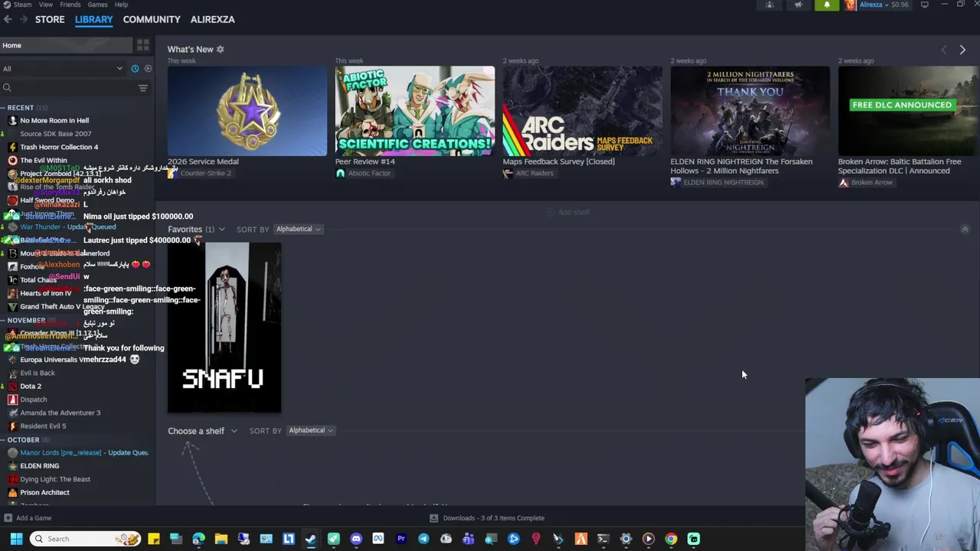Open the friends activity icon in top bar

point(769,5)
